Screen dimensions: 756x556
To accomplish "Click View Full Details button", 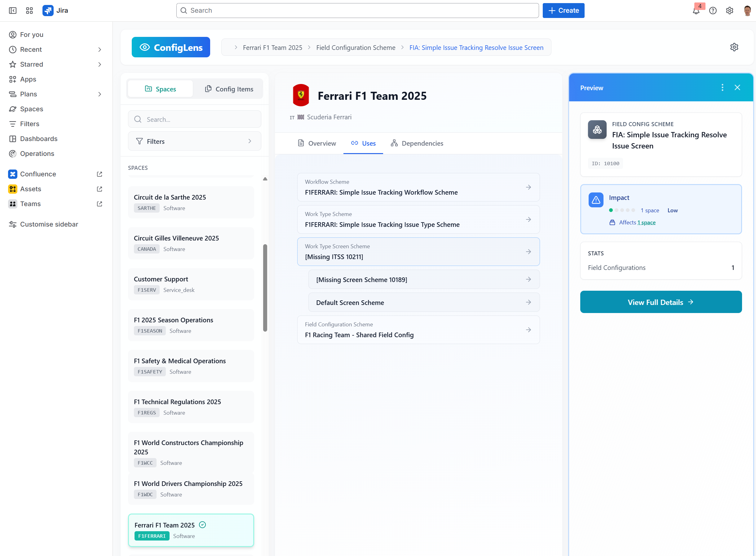I will click(x=661, y=302).
